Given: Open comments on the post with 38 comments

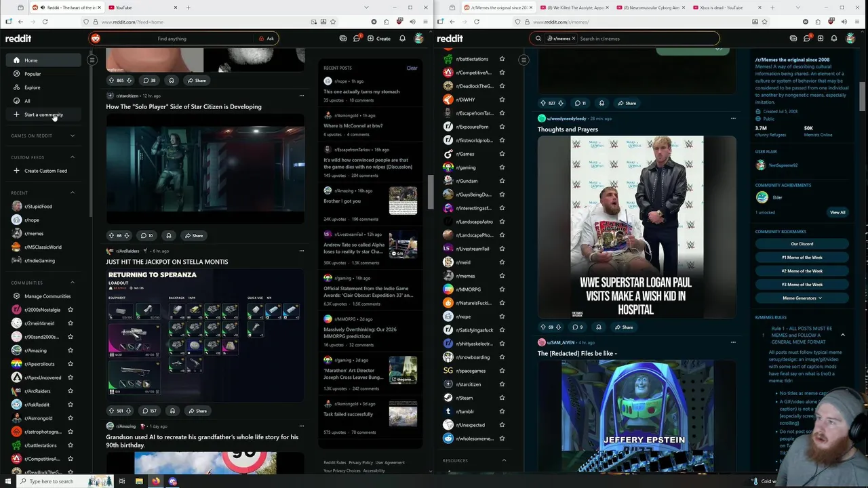Looking at the screenshot, I should pos(149,80).
